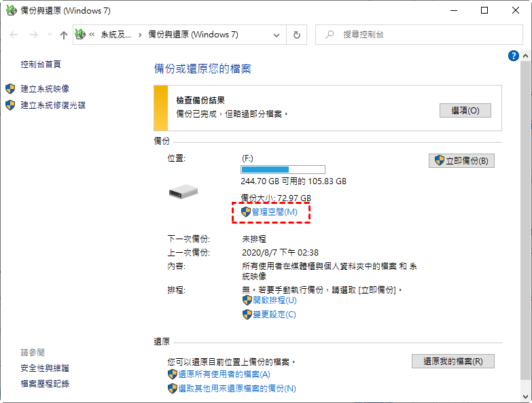This screenshot has width=532, height=403.
Task: Click 還原所有使用者的檔案(A) link
Action: [x=224, y=374]
